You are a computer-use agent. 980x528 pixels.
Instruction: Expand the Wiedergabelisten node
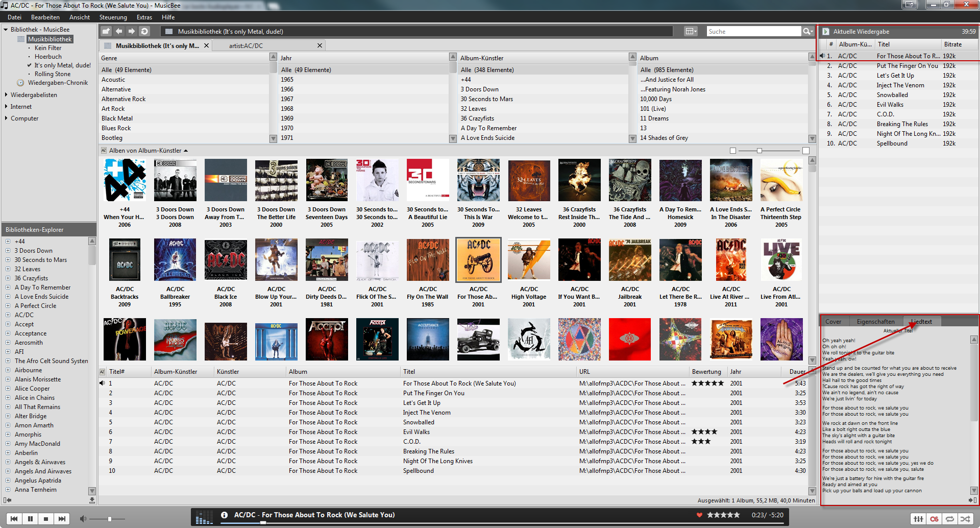6,94
